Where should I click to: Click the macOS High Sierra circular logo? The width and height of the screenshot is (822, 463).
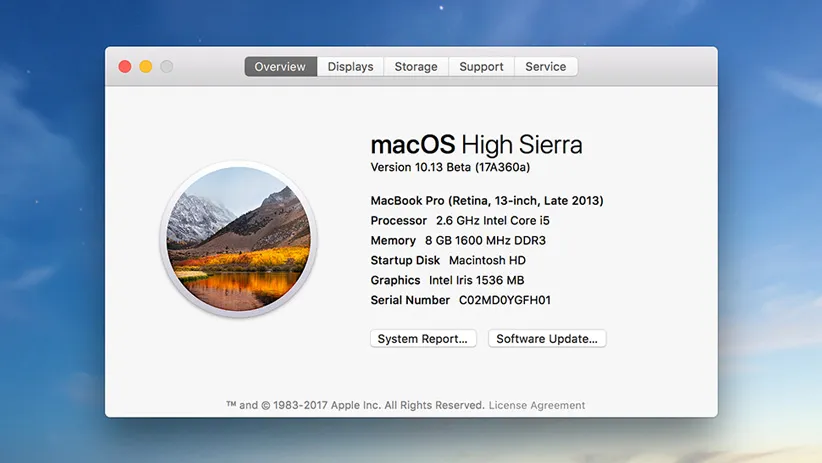238,239
